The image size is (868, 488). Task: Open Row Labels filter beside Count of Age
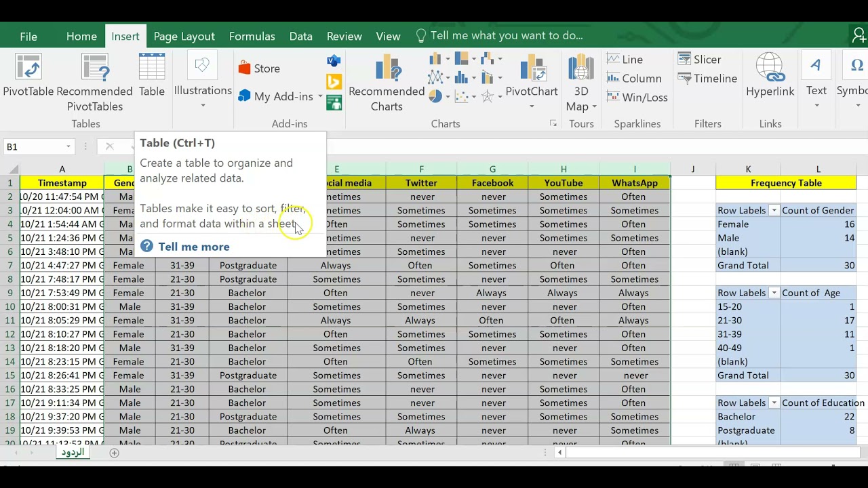click(x=774, y=293)
